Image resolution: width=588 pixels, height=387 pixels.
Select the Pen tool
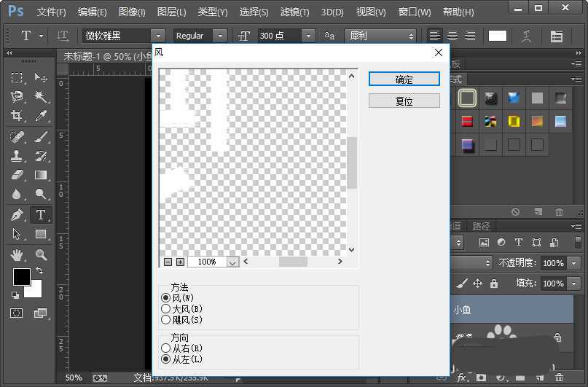pyautogui.click(x=17, y=215)
